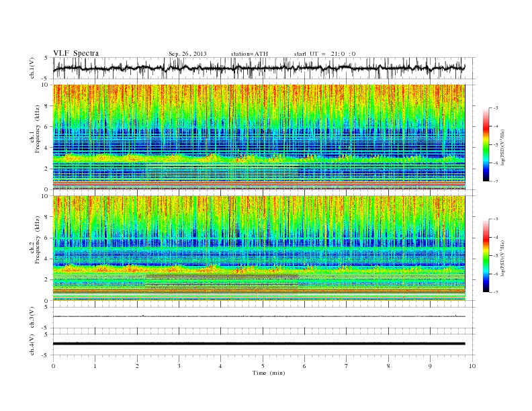Click the '-7' tick on the lower colorbar

pyautogui.click(x=496, y=292)
